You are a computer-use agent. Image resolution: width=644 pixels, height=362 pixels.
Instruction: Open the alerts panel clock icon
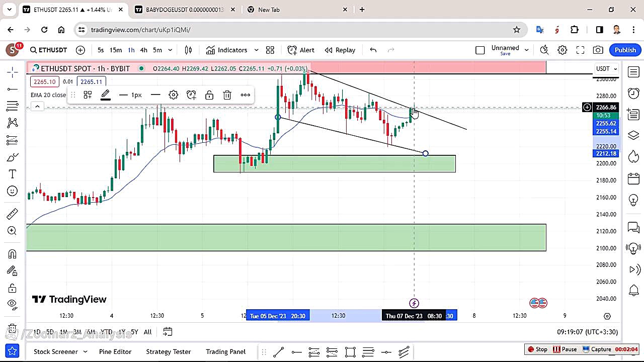pyautogui.click(x=633, y=94)
